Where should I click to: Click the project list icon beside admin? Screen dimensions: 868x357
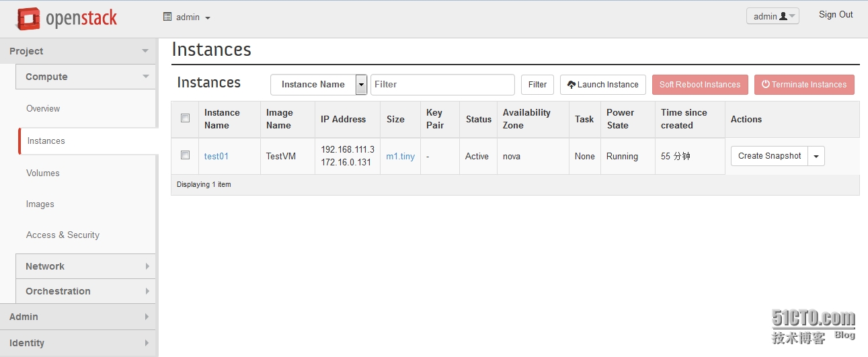pyautogui.click(x=167, y=17)
